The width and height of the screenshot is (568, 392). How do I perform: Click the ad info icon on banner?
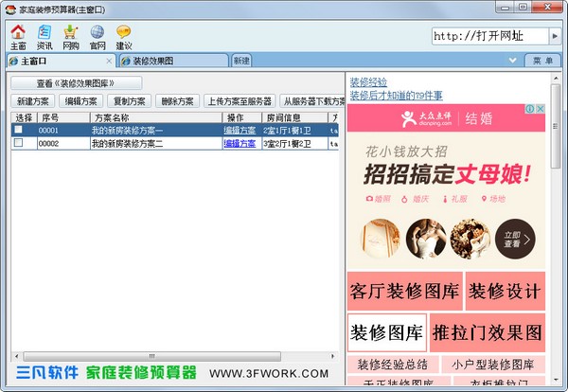tap(529, 109)
